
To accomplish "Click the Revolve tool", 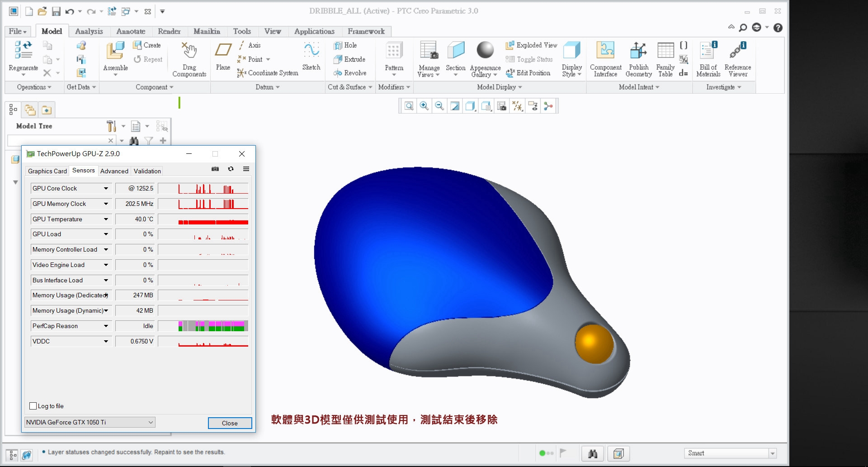I will pyautogui.click(x=350, y=73).
